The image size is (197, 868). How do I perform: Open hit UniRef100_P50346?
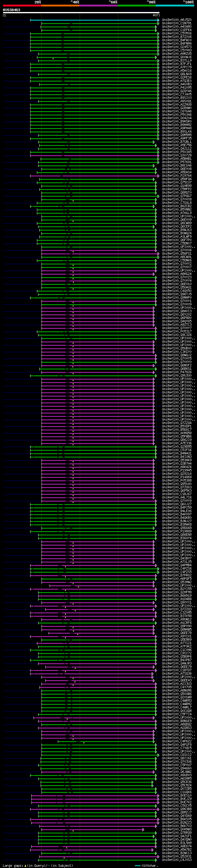(x=177, y=115)
